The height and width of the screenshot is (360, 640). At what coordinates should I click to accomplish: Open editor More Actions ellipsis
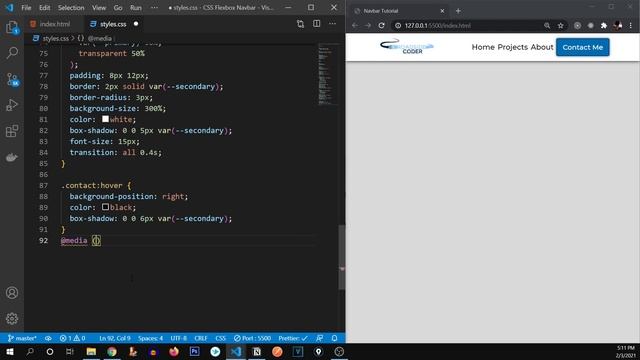point(332,24)
